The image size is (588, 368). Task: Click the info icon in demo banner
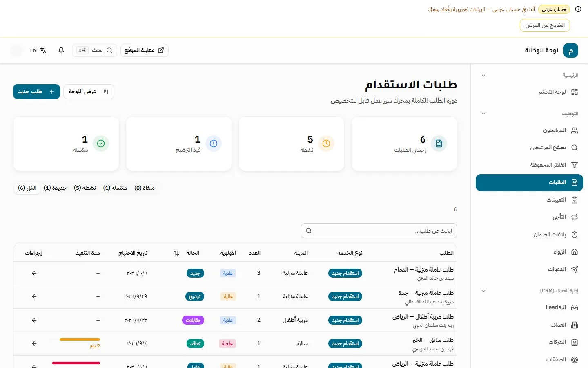[578, 9]
